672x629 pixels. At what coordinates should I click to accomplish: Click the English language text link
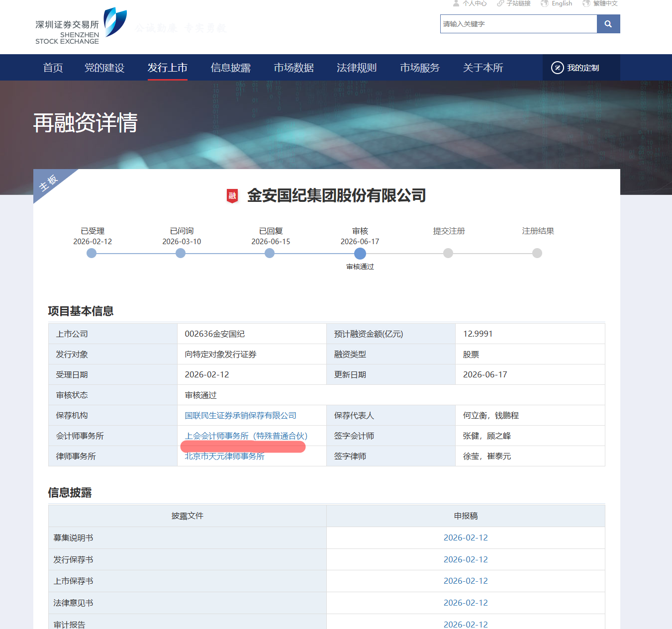562,3
